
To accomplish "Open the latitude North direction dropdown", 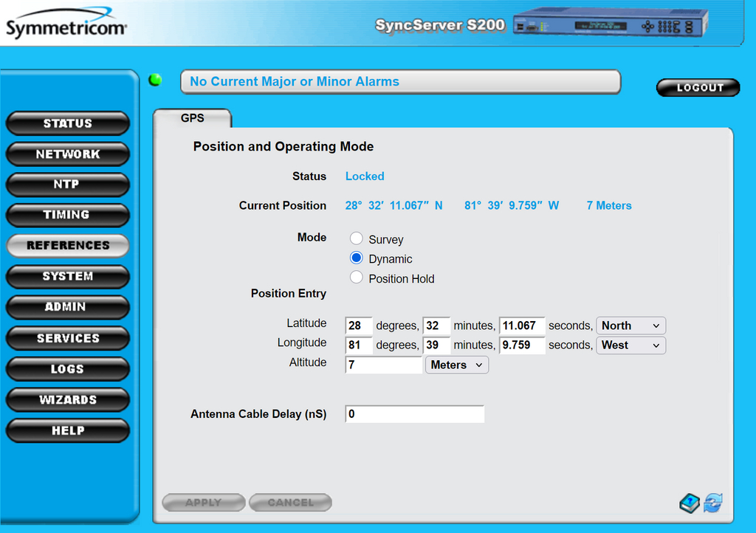I will (x=630, y=326).
